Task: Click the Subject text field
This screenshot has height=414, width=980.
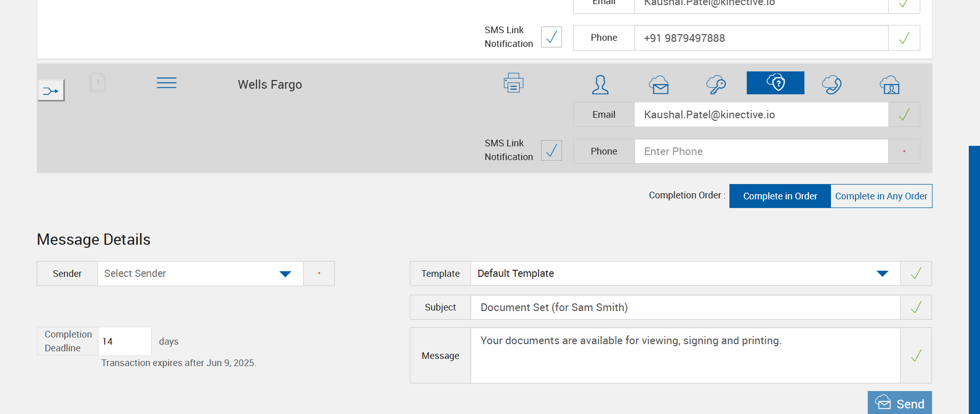Action: pos(685,307)
